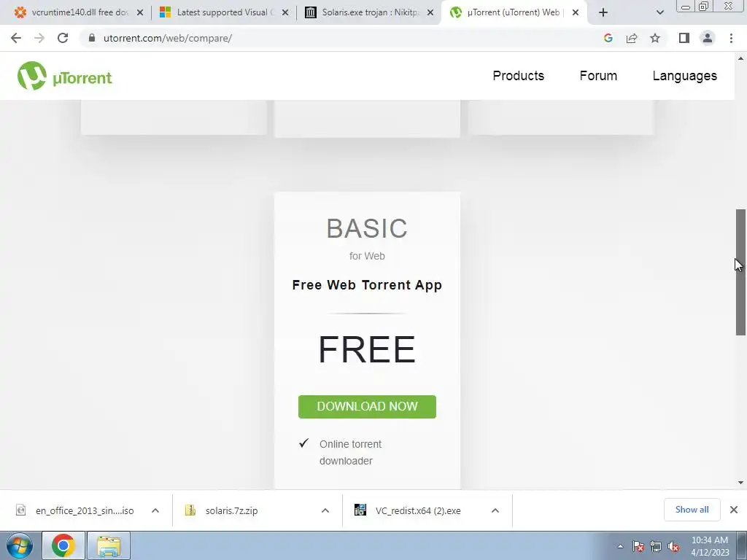The image size is (747, 560).
Task: Switch to vcruntime140.dll tab
Action: click(x=71, y=12)
